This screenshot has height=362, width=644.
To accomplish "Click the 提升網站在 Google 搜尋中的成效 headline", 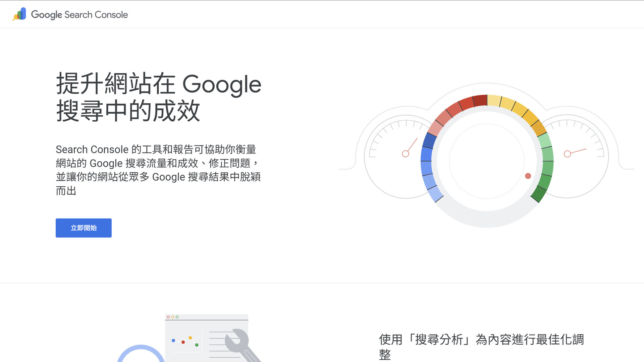I will coord(159,97).
